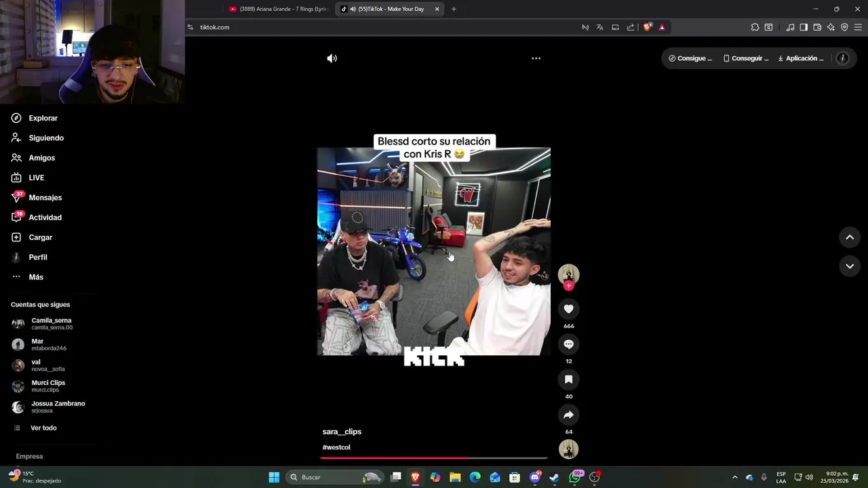Switch to the Ariana Grande YouTube tab
This screenshot has height=488, width=868.
[x=279, y=9]
